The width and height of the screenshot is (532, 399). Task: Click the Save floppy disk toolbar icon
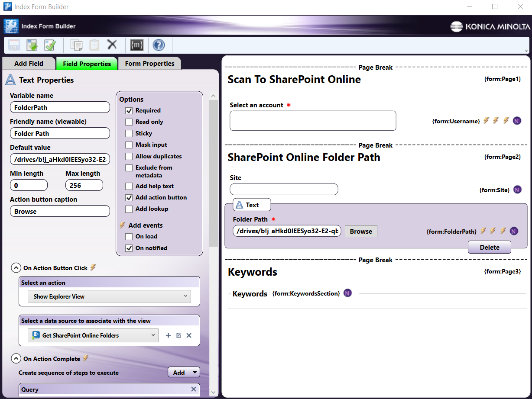click(x=15, y=45)
